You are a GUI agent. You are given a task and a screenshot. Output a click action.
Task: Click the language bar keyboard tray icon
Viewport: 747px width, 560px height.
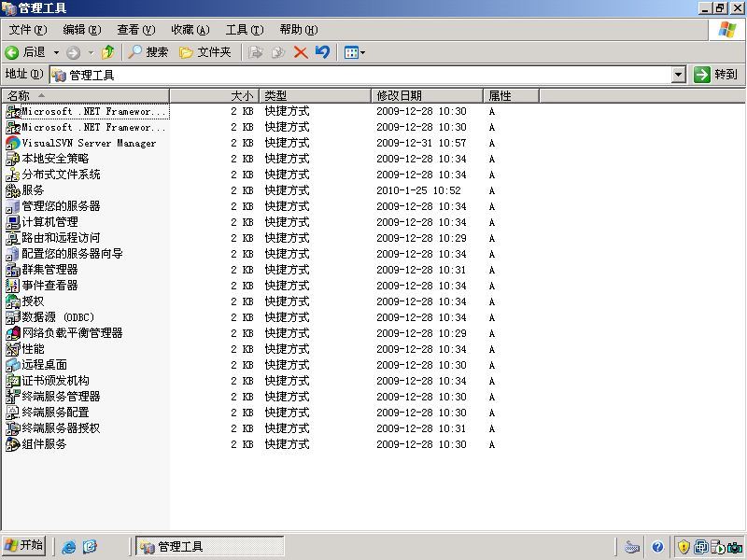pyautogui.click(x=632, y=547)
